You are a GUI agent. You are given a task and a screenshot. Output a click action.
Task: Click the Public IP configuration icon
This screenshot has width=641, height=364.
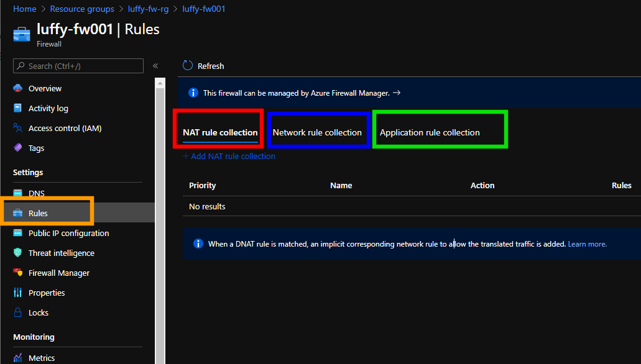tap(17, 233)
